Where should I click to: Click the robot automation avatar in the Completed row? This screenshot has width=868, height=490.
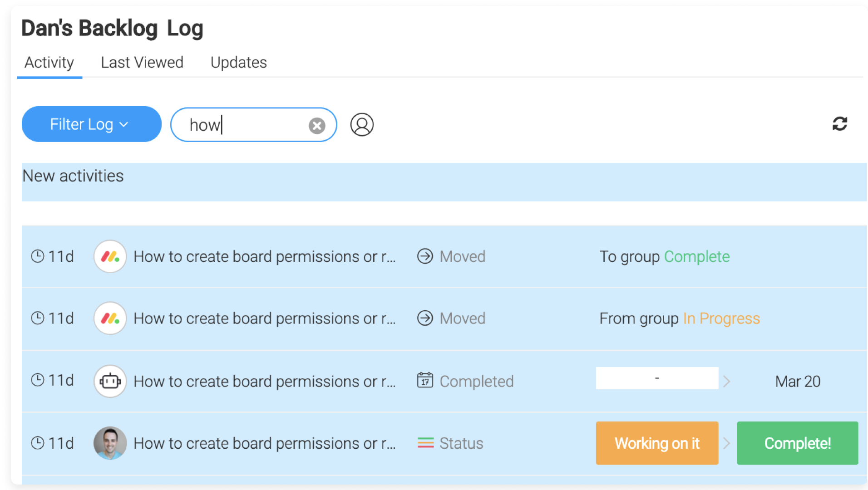pyautogui.click(x=110, y=381)
